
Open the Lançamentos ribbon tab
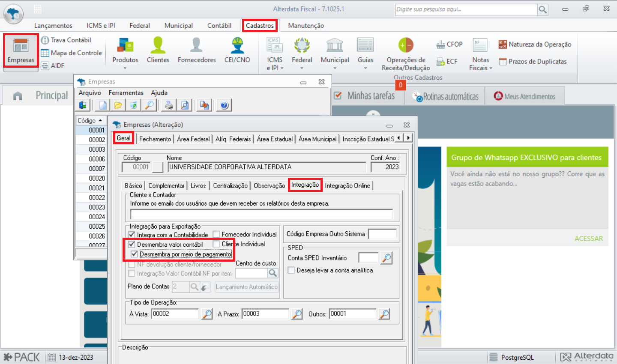click(53, 26)
